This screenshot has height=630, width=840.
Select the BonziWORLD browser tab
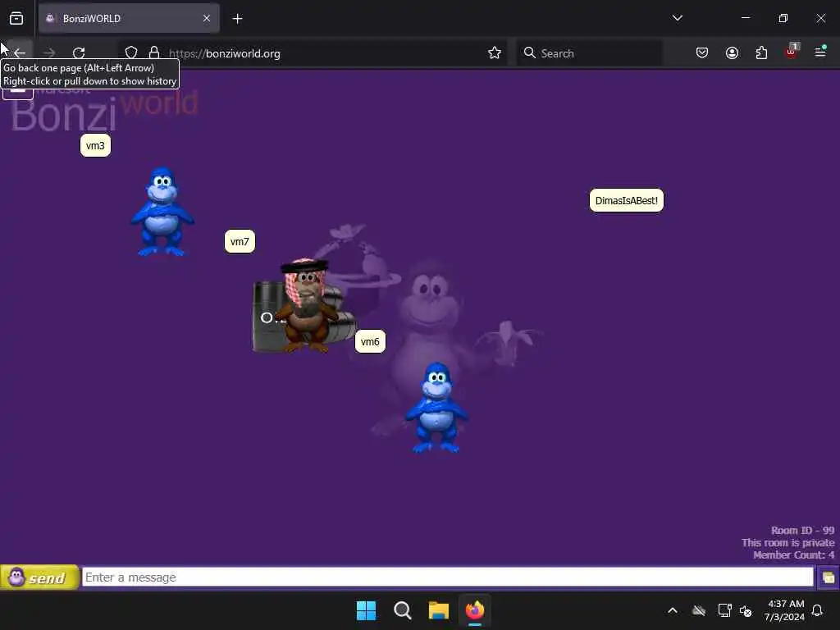tap(129, 19)
